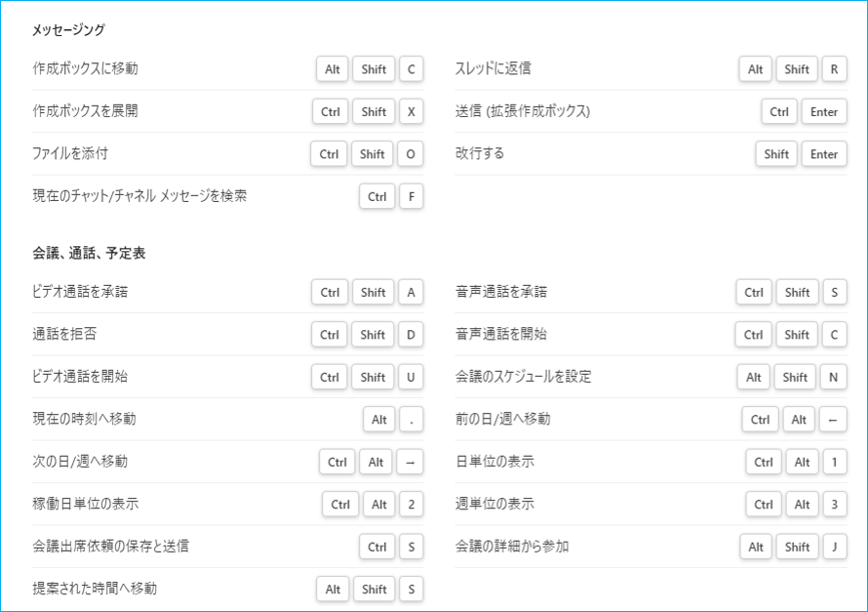
Task: Click the left arrow key for 前の日/週へ移動
Action: click(x=834, y=420)
